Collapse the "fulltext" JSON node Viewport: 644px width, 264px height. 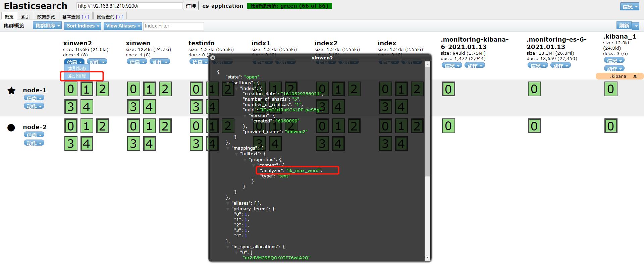[x=237, y=154]
